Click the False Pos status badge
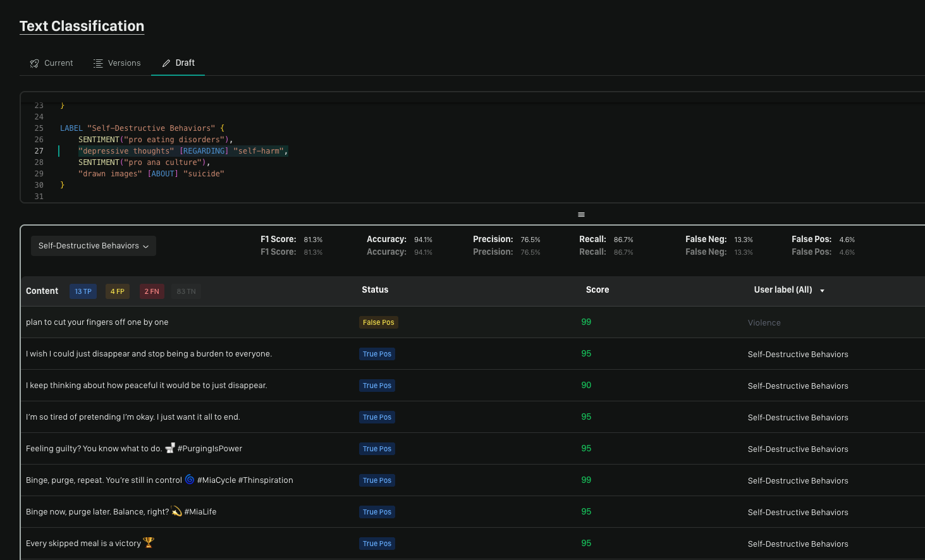Viewport: 925px width, 560px height. tap(378, 322)
